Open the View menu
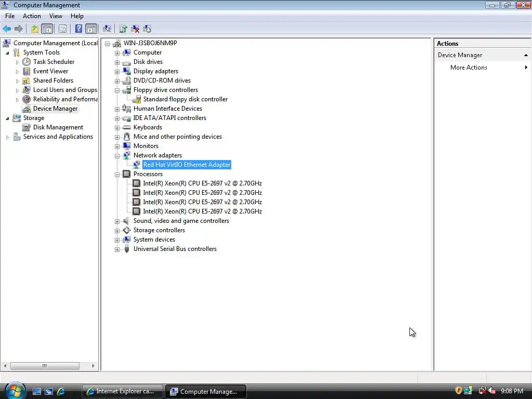This screenshot has height=399, width=532. point(56,16)
